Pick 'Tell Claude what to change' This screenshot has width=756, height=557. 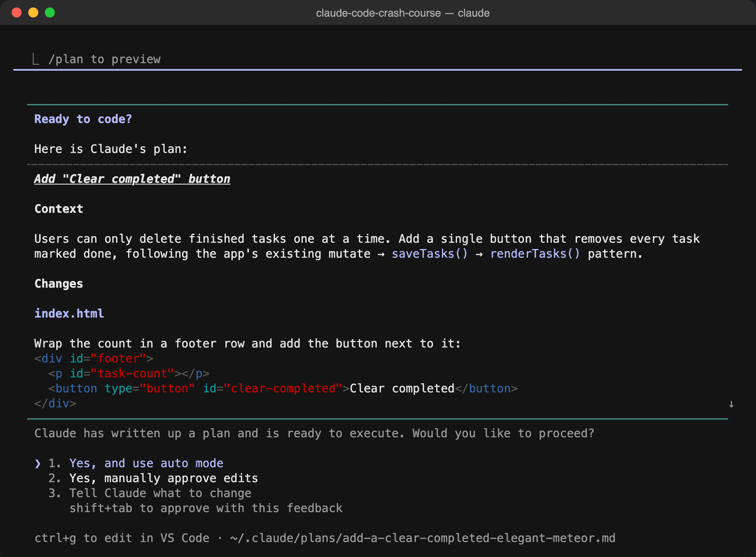point(160,493)
